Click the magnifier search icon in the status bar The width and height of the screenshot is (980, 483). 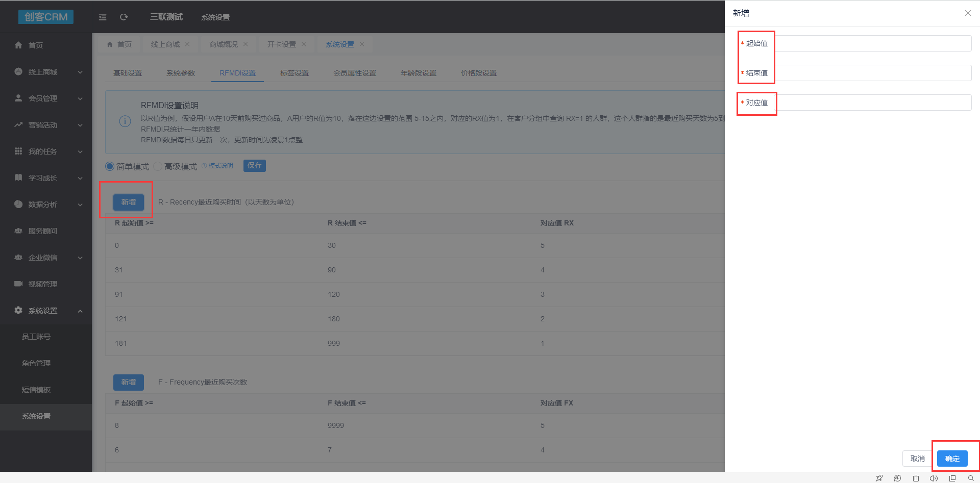971,478
